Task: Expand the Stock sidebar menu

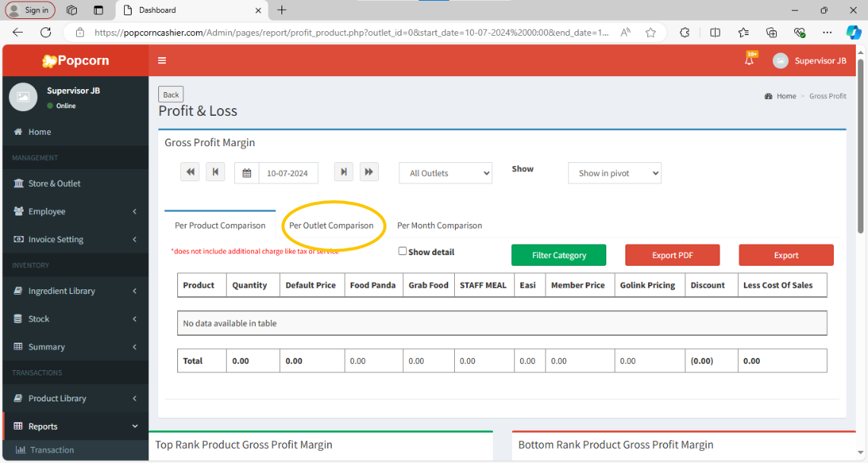Action: pos(75,319)
